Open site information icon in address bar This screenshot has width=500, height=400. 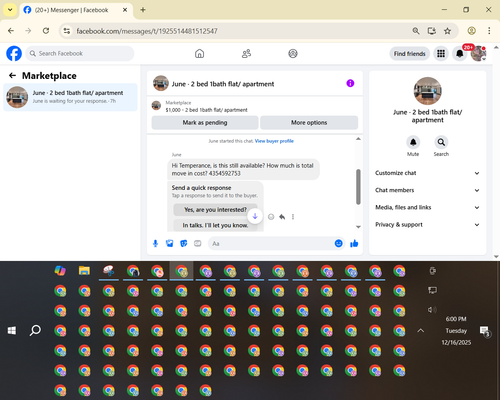tap(67, 31)
